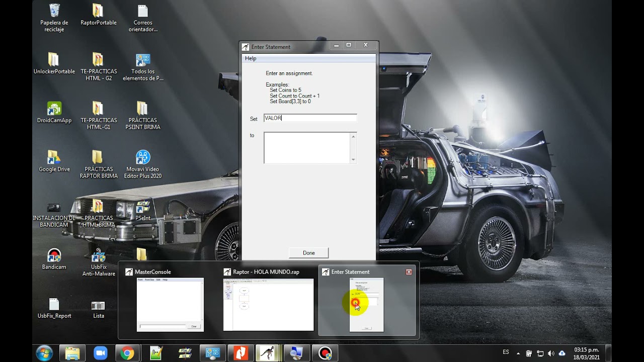Minimize the Enter Statement dialog
This screenshot has height=362, width=644.
pos(336,45)
